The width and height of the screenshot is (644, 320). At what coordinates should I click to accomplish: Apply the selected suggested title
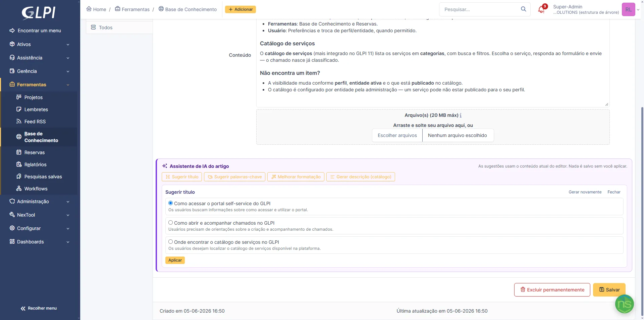coord(175,260)
